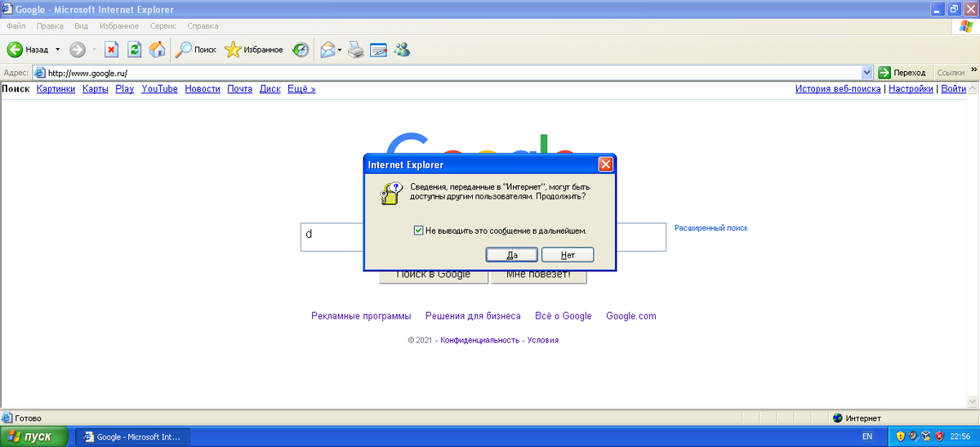Click the Print printer icon
The width and height of the screenshot is (980, 447).
point(355,50)
